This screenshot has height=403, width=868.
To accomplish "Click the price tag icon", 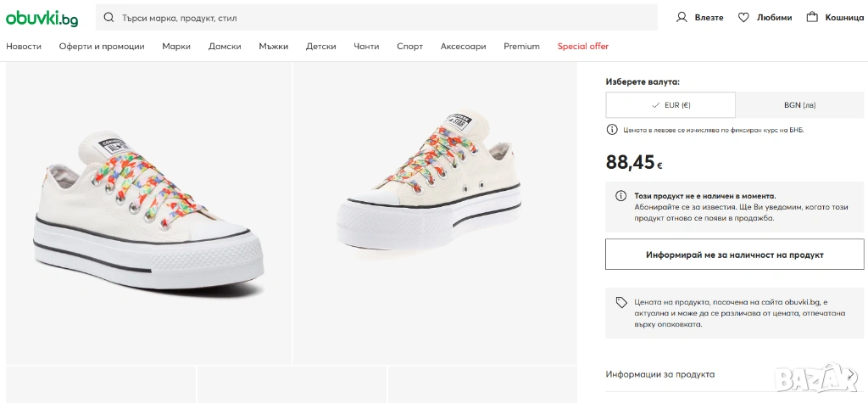I will point(621,302).
